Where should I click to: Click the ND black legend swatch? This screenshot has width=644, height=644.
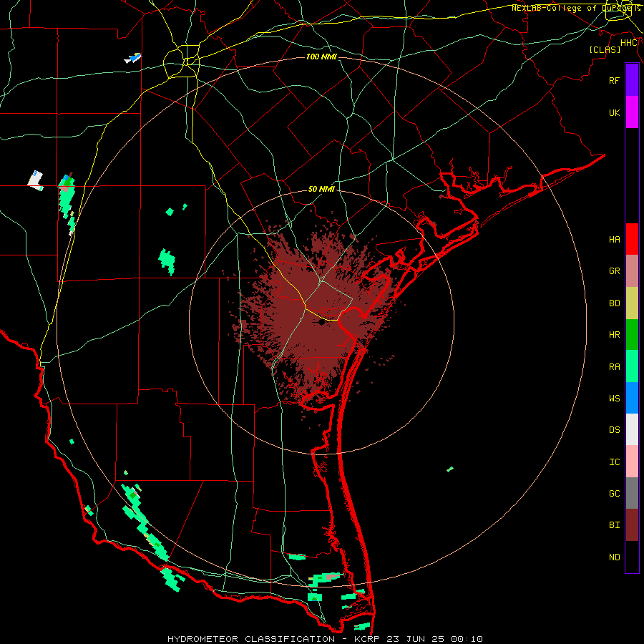[x=632, y=557]
